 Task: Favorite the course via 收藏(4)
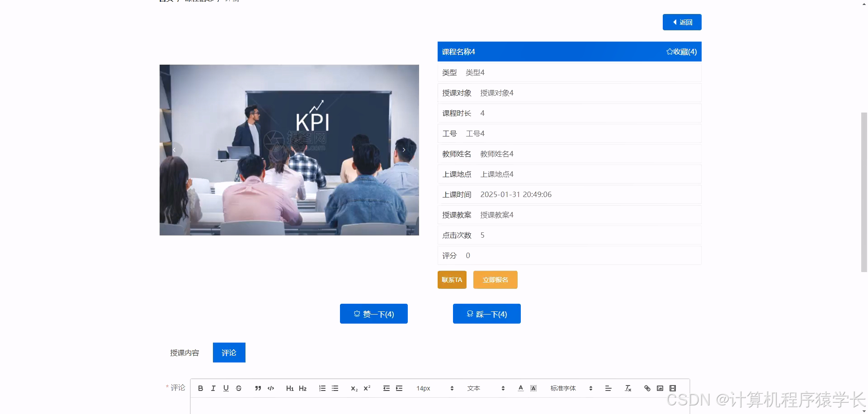(681, 52)
